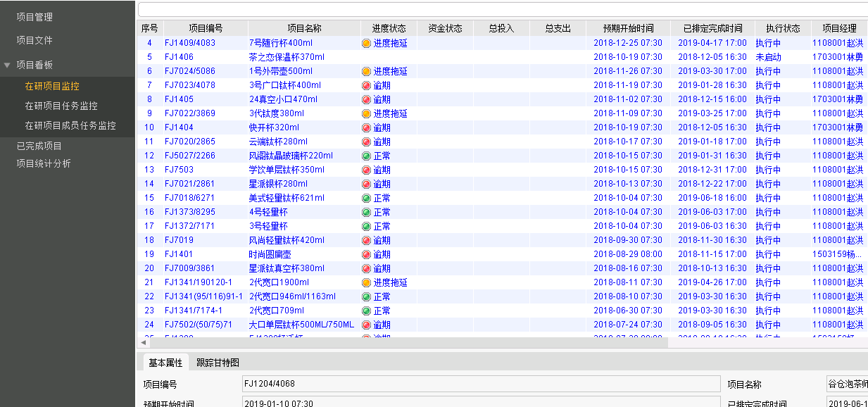
Task: Select project code FJ1406
Action: pos(179,57)
